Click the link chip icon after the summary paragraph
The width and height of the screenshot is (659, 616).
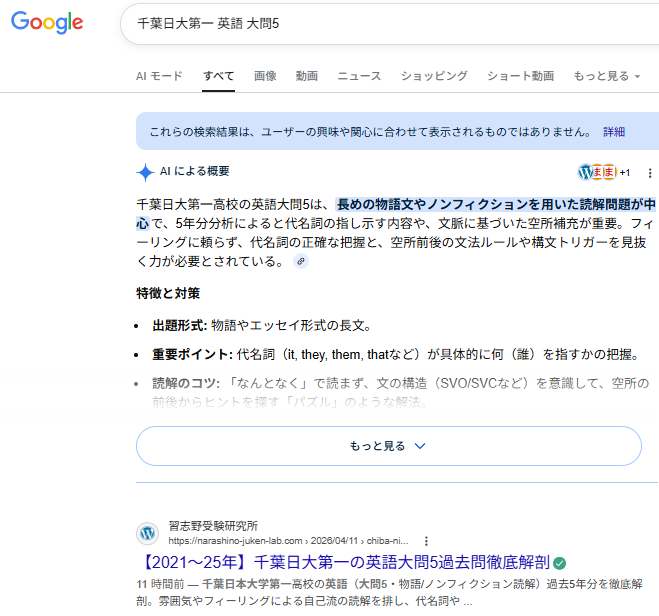(x=300, y=261)
